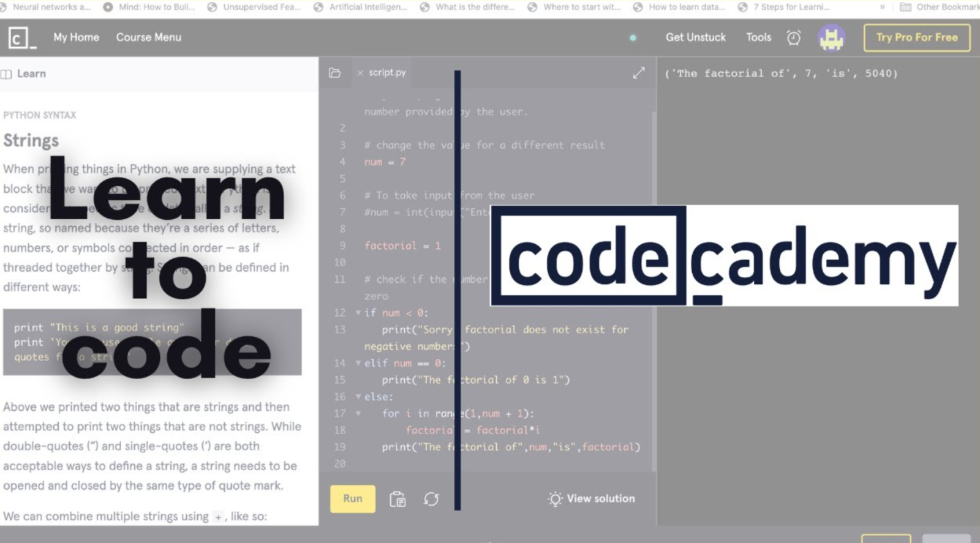Open My Home page
980x543 pixels.
(x=76, y=37)
